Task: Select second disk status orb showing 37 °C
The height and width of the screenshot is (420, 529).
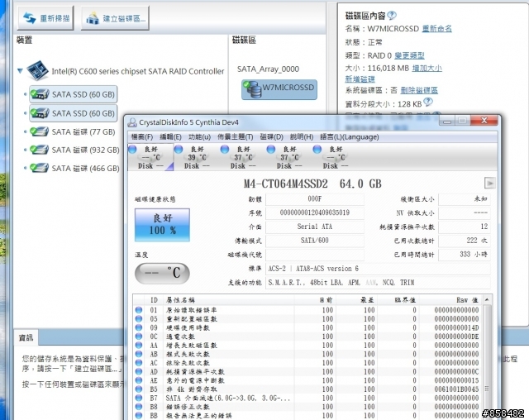Action: coord(271,149)
